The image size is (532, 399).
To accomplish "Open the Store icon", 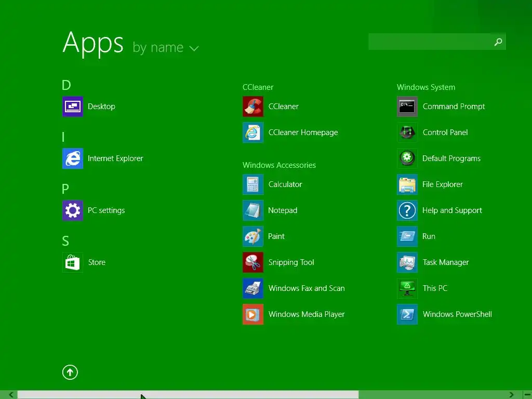I will pyautogui.click(x=73, y=262).
